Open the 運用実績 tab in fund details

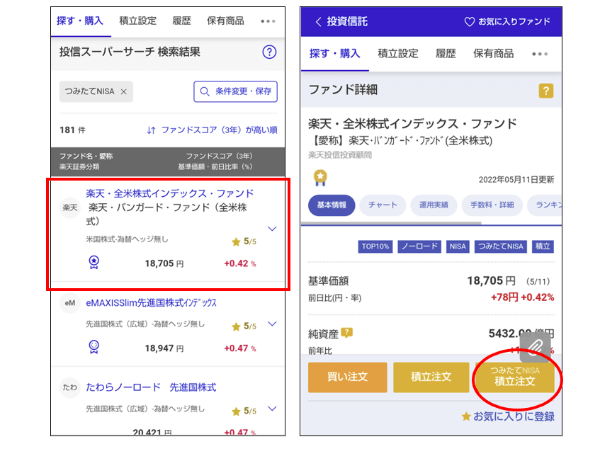pos(436,205)
